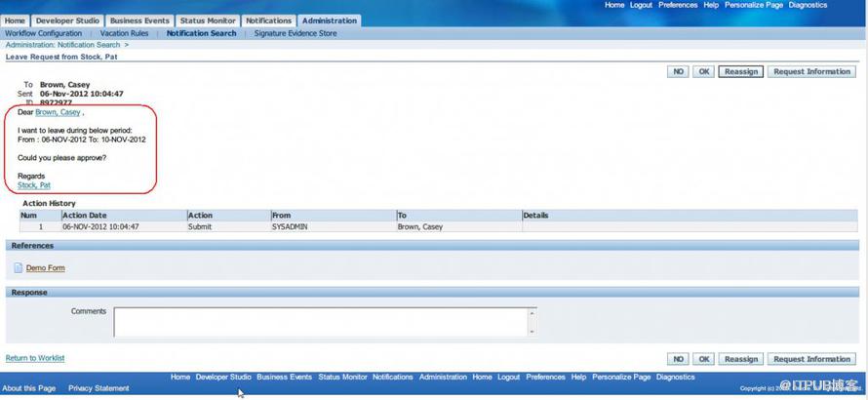Click the Comments box scroll-down arrow

click(532, 332)
